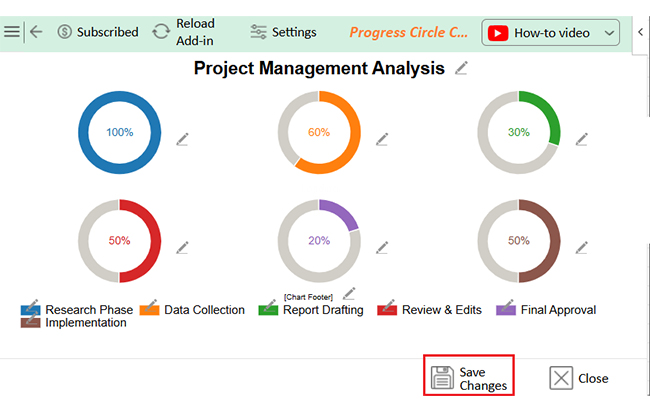
Task: Click the back arrow icon
Action: [x=36, y=32]
